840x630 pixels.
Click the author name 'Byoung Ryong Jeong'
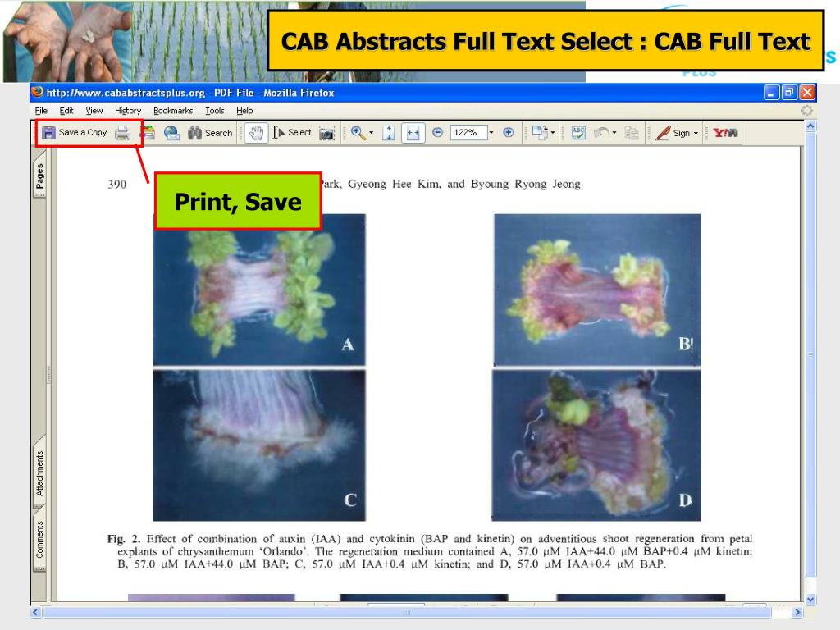526,185
